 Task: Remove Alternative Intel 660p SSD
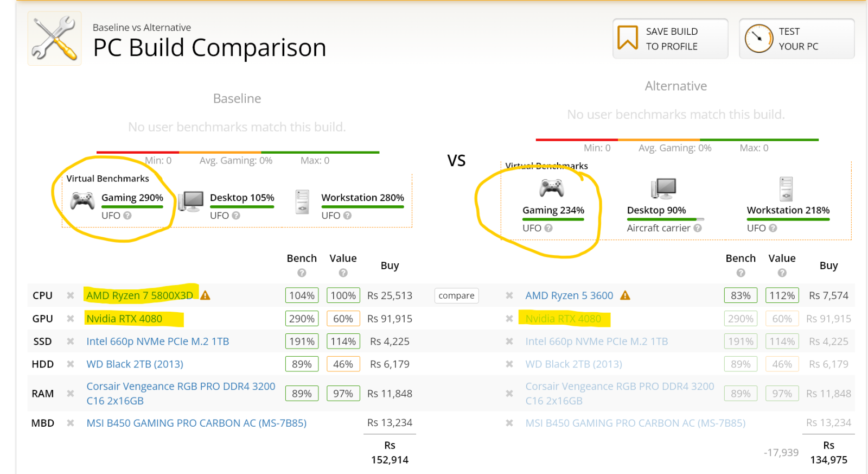point(509,342)
